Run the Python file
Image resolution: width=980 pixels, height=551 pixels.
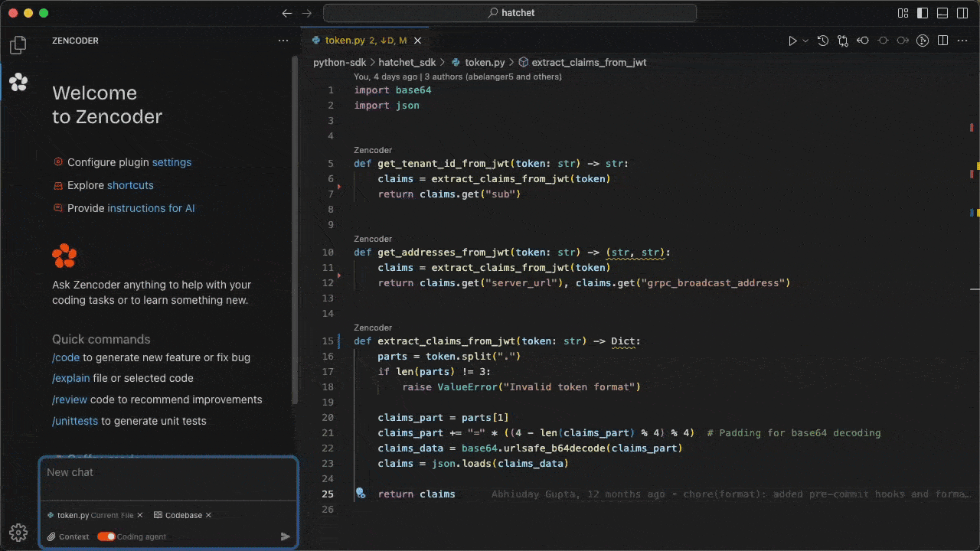click(x=792, y=41)
